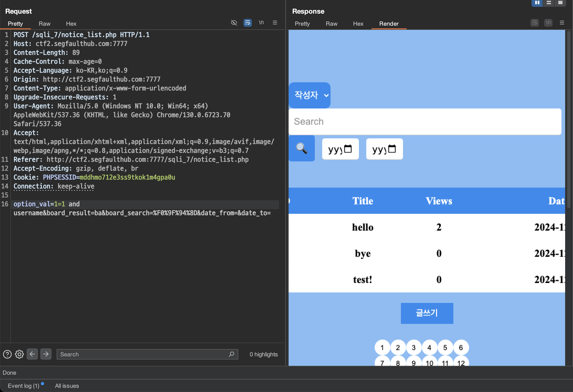Open the Event log link
Image resolution: width=573 pixels, height=392 pixels.
click(x=23, y=386)
